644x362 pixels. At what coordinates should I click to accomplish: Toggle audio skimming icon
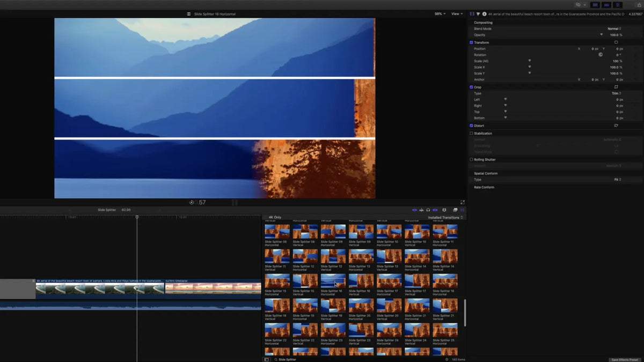tap(421, 210)
